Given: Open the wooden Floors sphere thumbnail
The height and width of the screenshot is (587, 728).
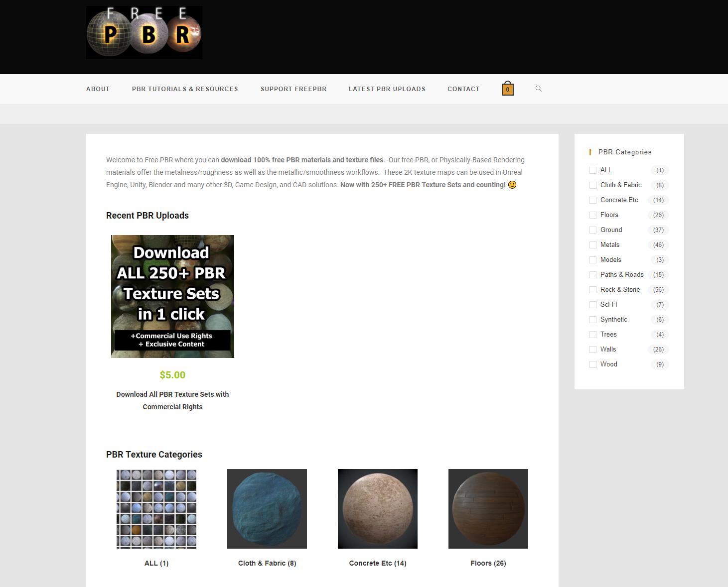Looking at the screenshot, I should point(488,509).
